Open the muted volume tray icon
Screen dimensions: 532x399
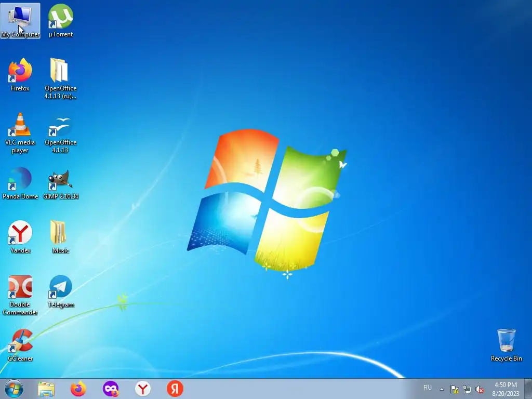[480, 389]
